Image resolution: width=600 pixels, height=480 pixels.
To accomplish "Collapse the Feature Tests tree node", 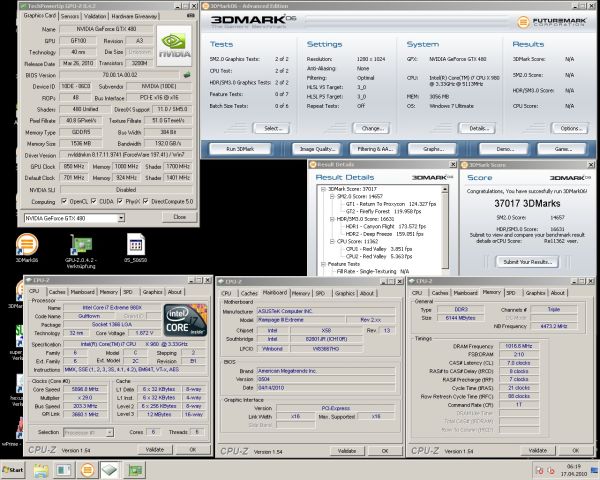I will [x=323, y=264].
